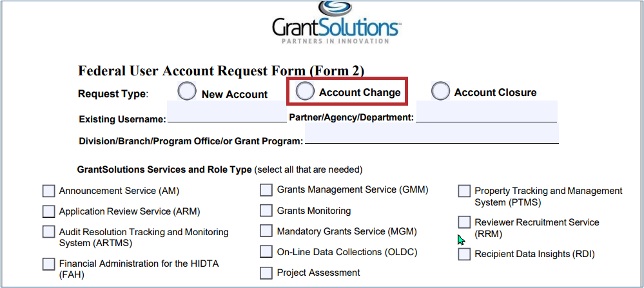This screenshot has width=644, height=288.
Task: Check the Recipient Data Insights (RDI) box
Action: pos(464,254)
